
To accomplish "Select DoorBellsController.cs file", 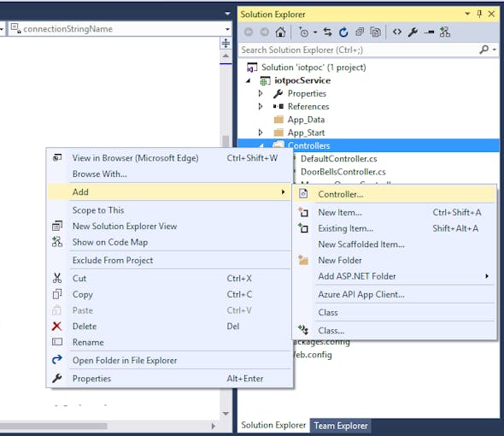I will coord(343,172).
